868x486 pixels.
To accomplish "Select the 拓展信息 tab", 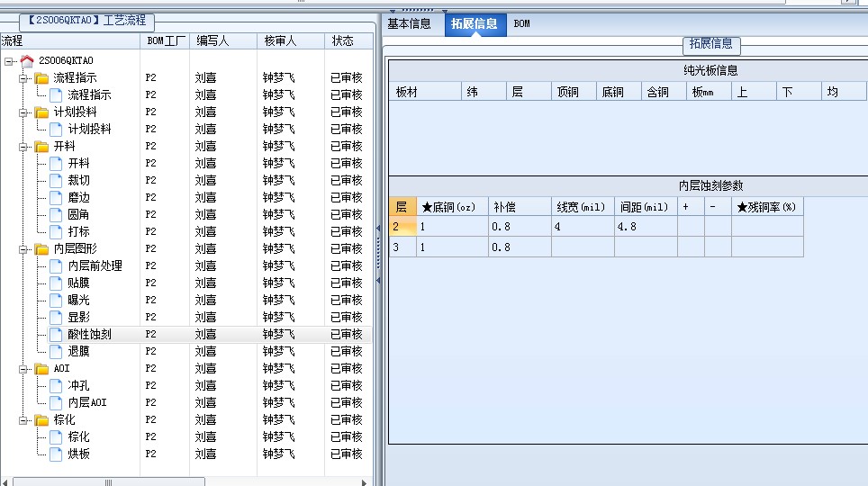I will coord(475,24).
